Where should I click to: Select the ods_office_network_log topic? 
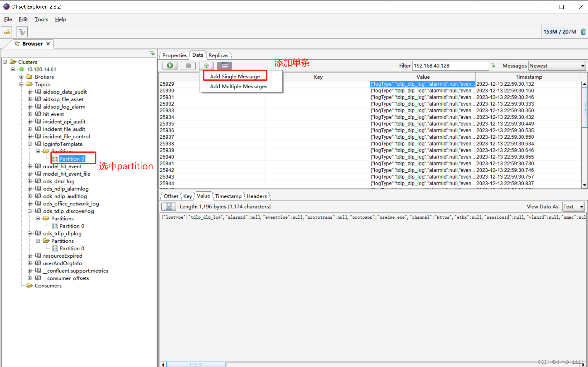71,204
